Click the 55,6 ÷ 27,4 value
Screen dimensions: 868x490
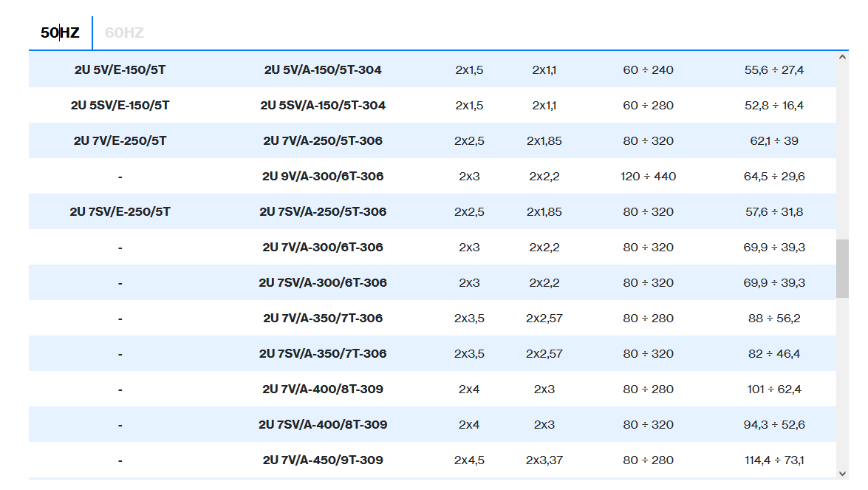pyautogui.click(x=774, y=70)
